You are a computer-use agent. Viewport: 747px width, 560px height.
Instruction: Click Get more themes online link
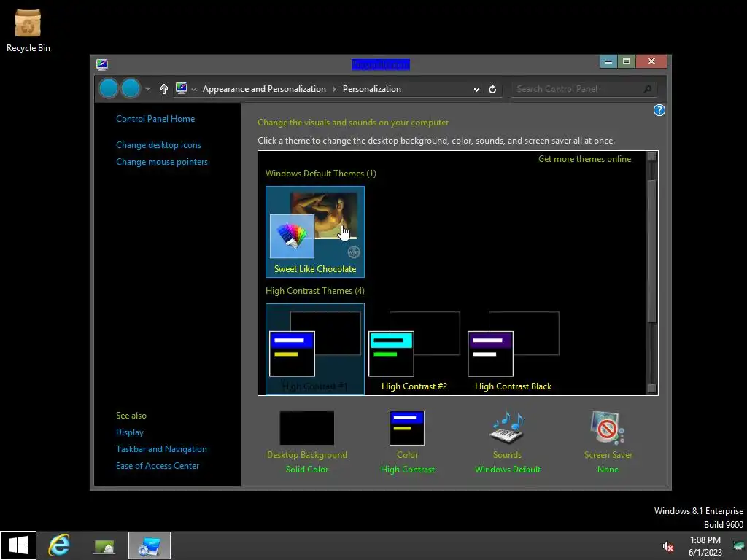click(584, 159)
